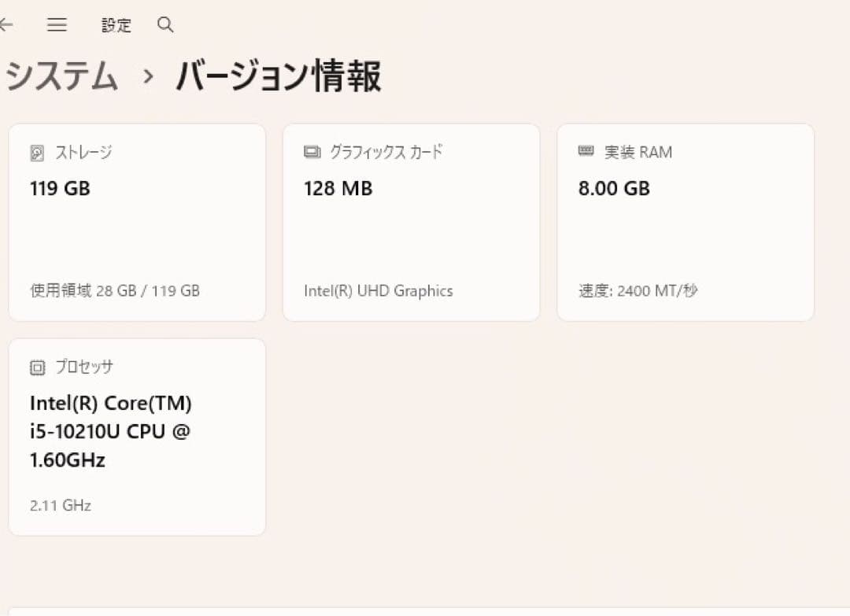The image size is (850, 616).
Task: Open the ストレージ card showing 119 GB
Action: (137, 220)
